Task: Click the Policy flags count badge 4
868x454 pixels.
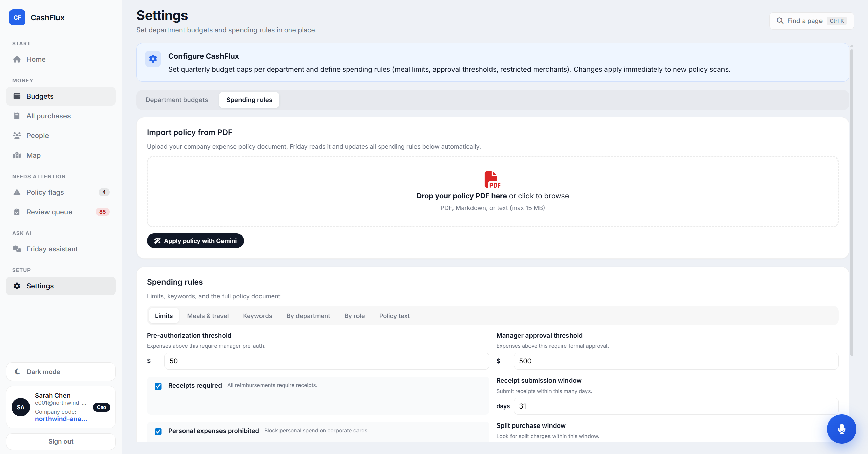Action: tap(104, 192)
